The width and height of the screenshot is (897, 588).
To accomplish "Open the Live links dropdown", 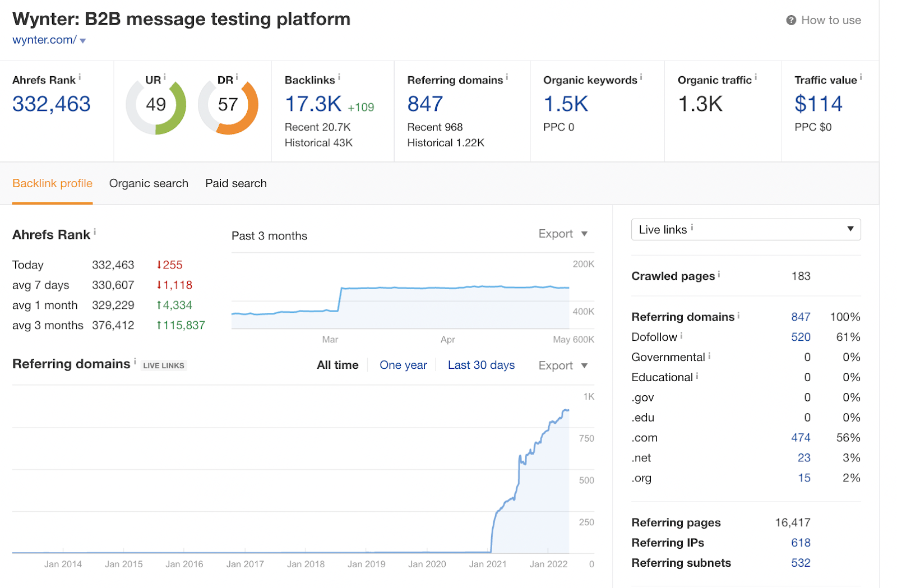I will pyautogui.click(x=746, y=229).
